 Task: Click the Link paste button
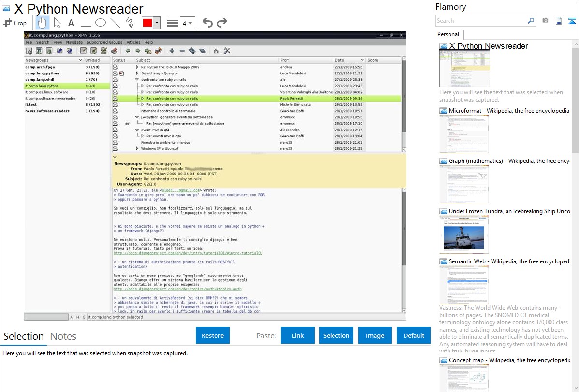pyautogui.click(x=298, y=335)
